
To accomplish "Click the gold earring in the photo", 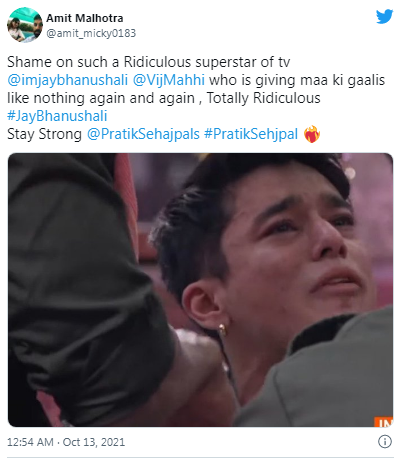I will [x=222, y=330].
